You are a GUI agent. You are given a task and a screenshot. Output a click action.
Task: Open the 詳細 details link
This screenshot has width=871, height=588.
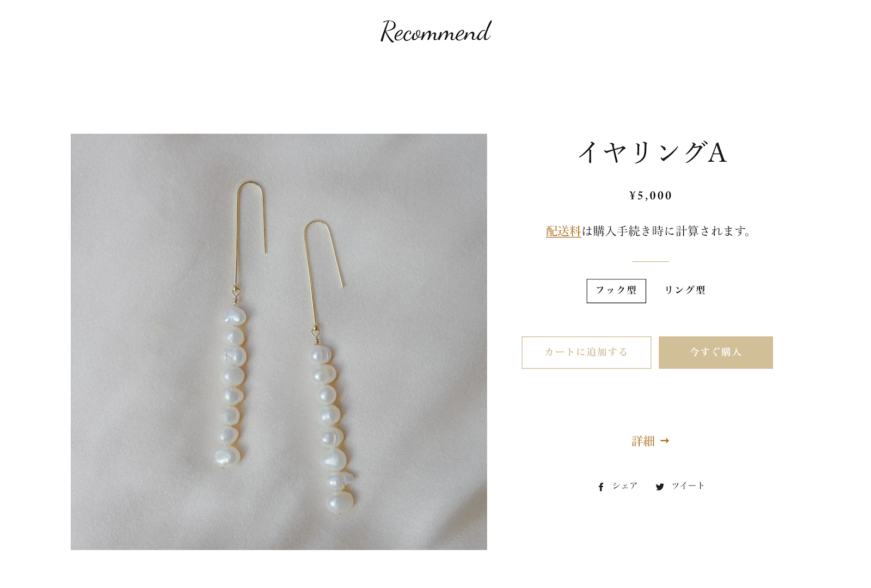[643, 441]
